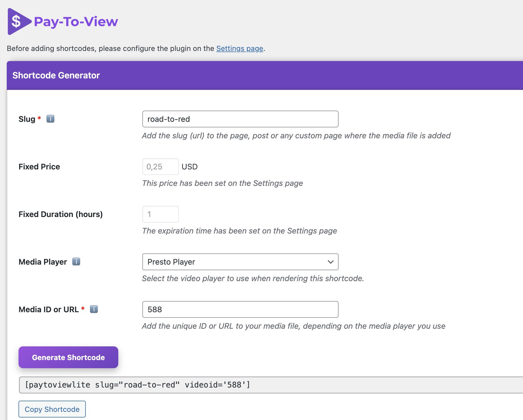Viewport: 523px width, 420px height.
Task: Click the Fixed Duration hours field
Action: (160, 214)
